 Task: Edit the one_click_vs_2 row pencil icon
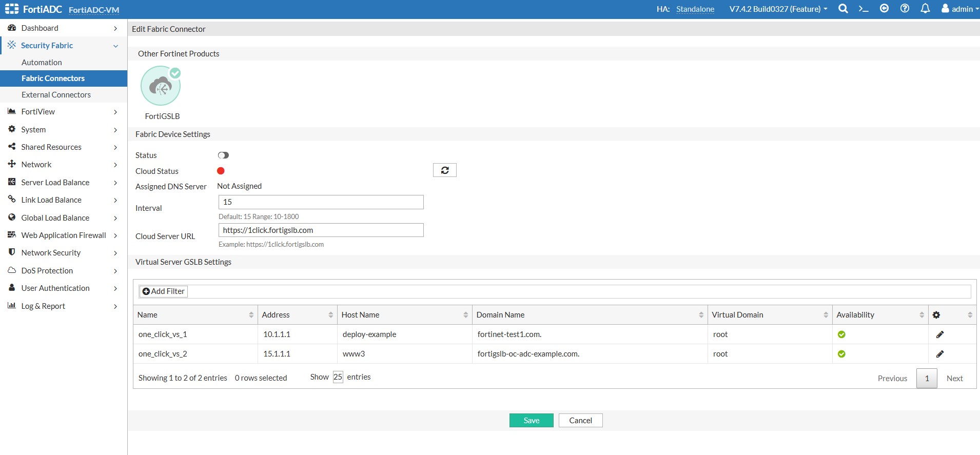940,354
